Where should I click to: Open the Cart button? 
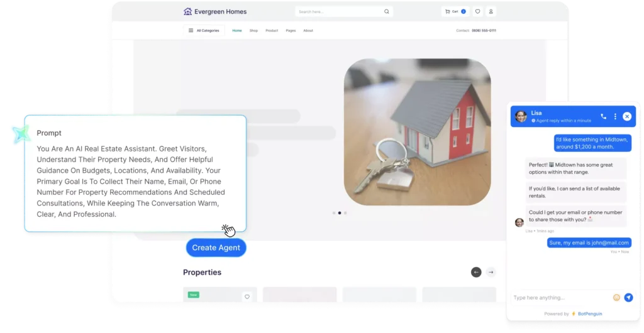point(455,11)
